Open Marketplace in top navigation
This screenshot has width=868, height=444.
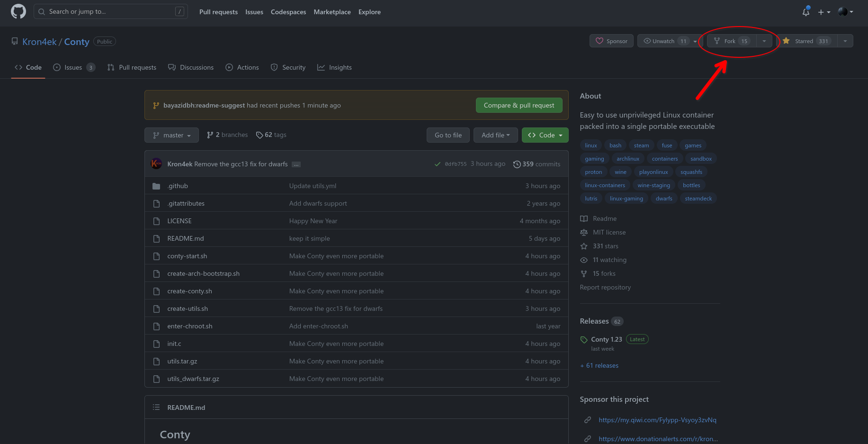[x=332, y=12]
